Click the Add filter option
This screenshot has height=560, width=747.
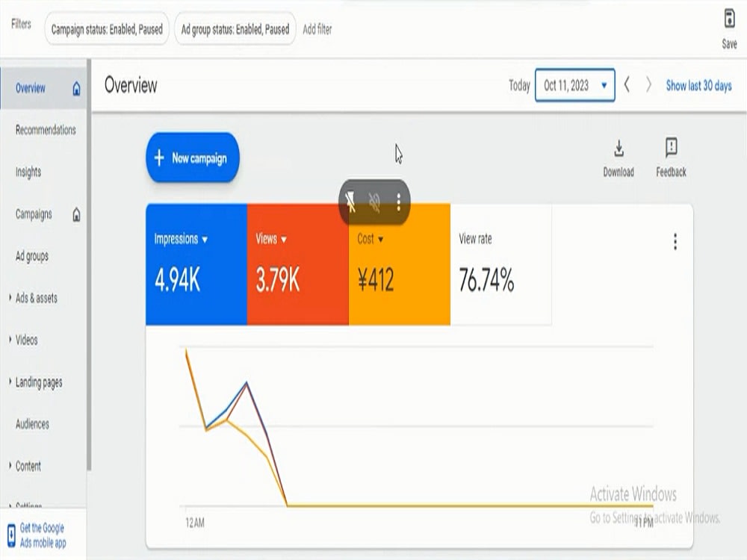pos(317,29)
